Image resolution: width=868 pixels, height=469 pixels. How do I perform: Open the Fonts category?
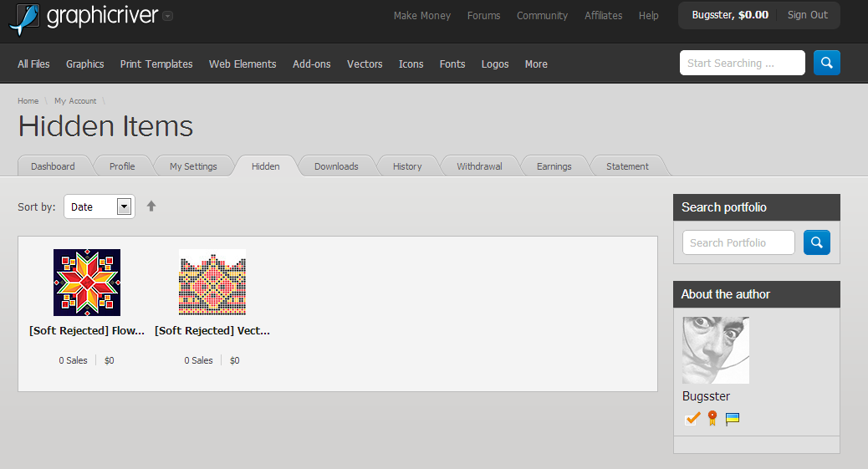[x=452, y=64]
